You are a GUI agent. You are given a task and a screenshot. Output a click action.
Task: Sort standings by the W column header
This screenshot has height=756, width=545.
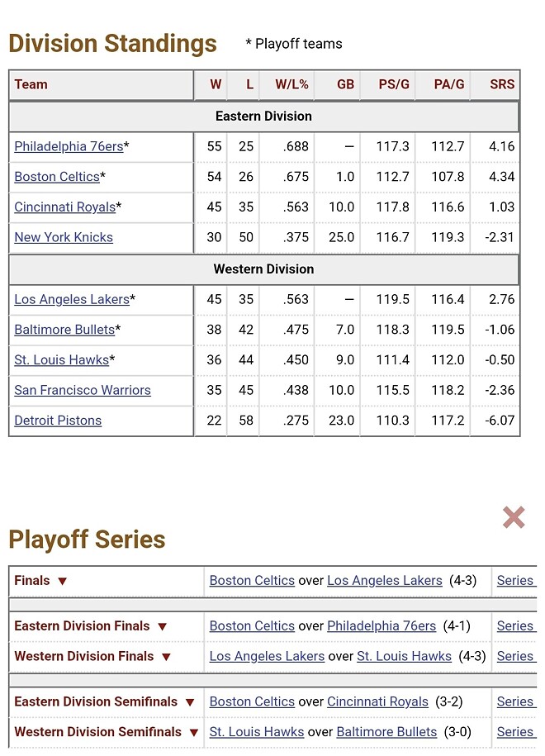[x=216, y=84]
